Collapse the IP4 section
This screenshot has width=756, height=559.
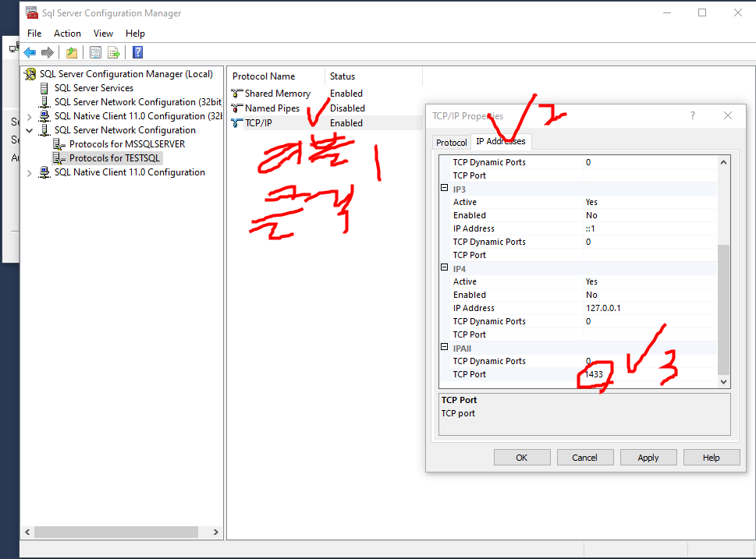445,267
